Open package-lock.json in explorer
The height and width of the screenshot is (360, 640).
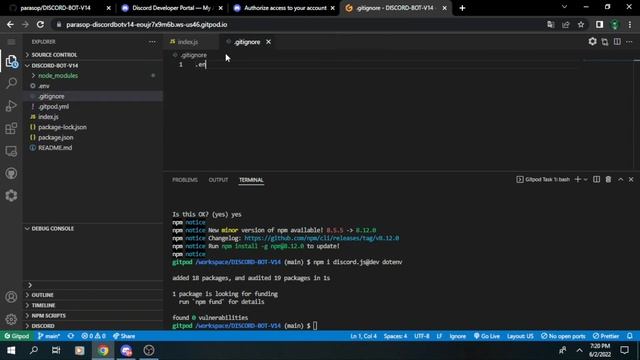tap(62, 127)
